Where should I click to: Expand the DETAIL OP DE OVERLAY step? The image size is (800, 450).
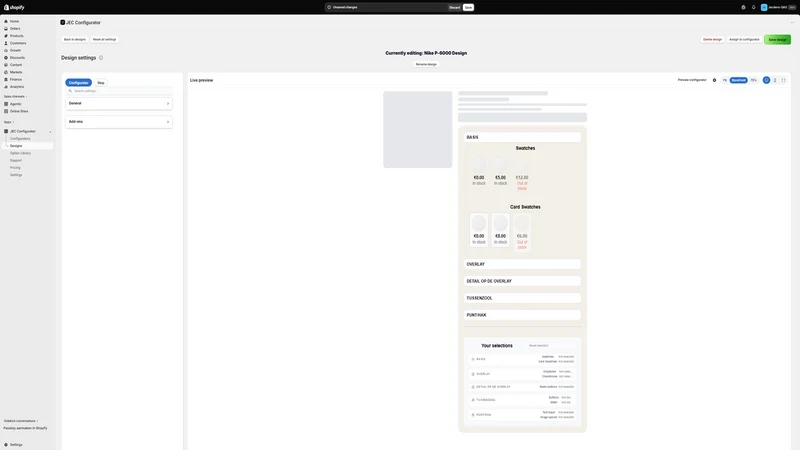(x=522, y=281)
